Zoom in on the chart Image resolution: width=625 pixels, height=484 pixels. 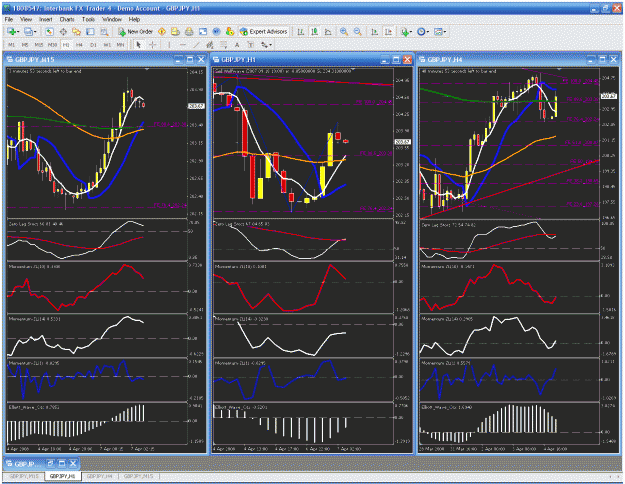[344, 31]
